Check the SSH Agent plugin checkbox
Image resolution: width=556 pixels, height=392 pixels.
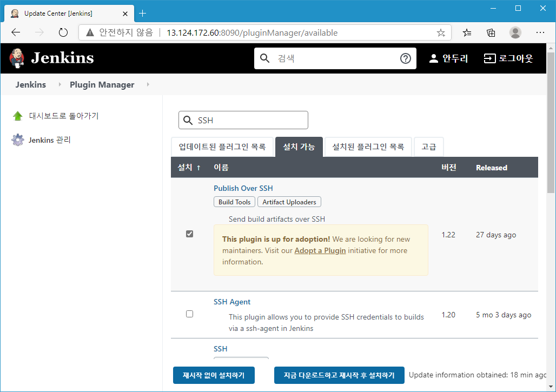coord(190,314)
